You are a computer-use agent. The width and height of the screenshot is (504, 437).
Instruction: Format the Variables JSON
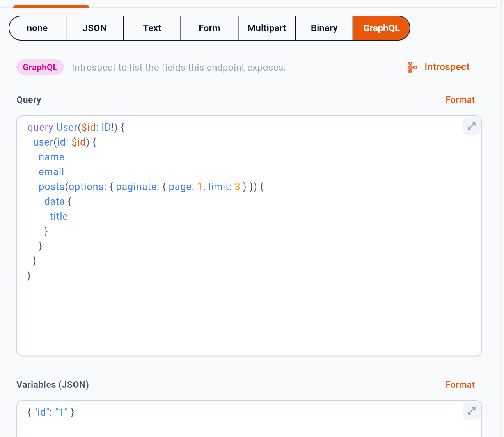(x=460, y=385)
